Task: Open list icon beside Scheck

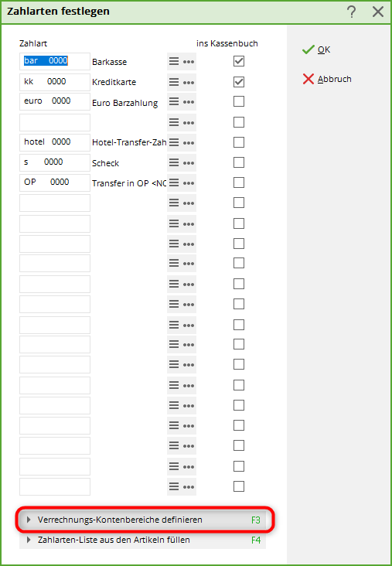Action: 174,162
